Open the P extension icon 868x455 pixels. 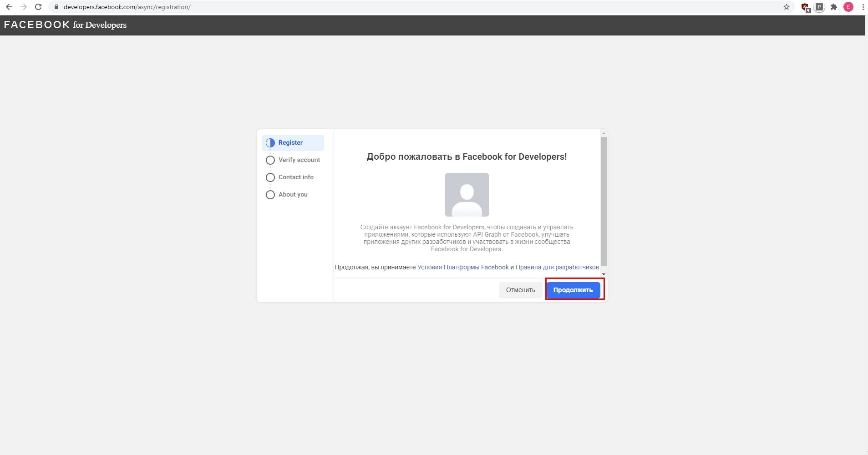[x=819, y=7]
